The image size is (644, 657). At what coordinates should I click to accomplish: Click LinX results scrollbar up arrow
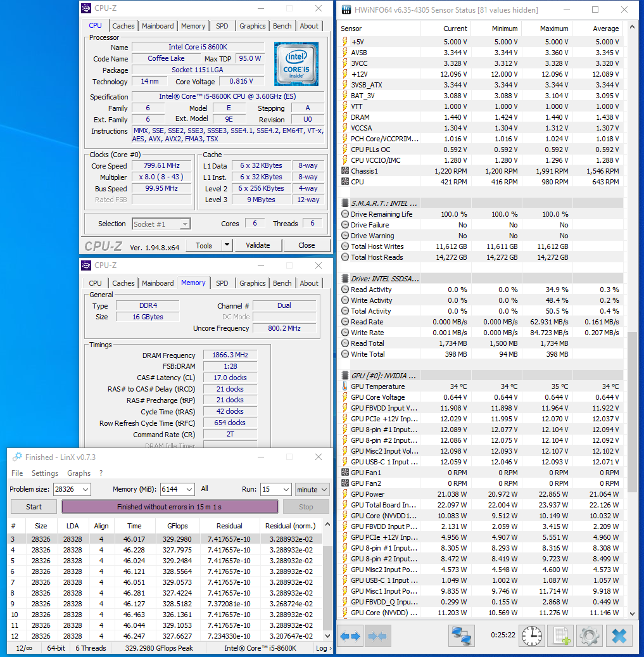(327, 524)
